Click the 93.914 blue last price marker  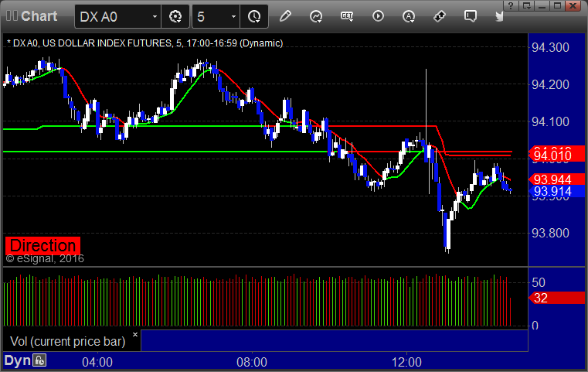point(556,191)
